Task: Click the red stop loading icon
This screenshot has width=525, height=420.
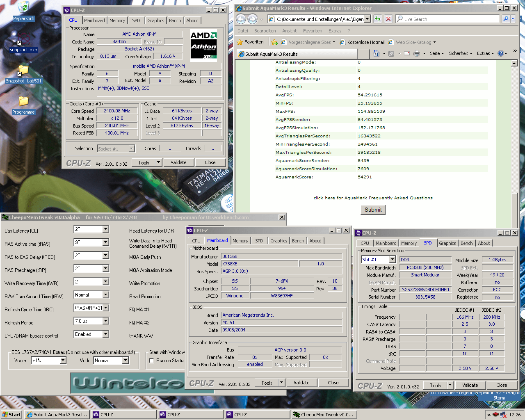Action: coord(388,19)
